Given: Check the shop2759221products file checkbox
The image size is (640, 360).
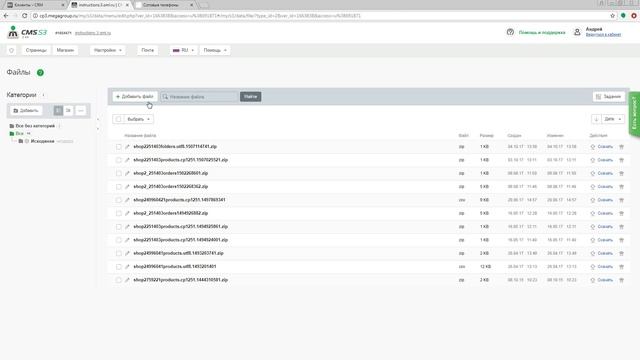Looking at the screenshot, I should [118, 280].
